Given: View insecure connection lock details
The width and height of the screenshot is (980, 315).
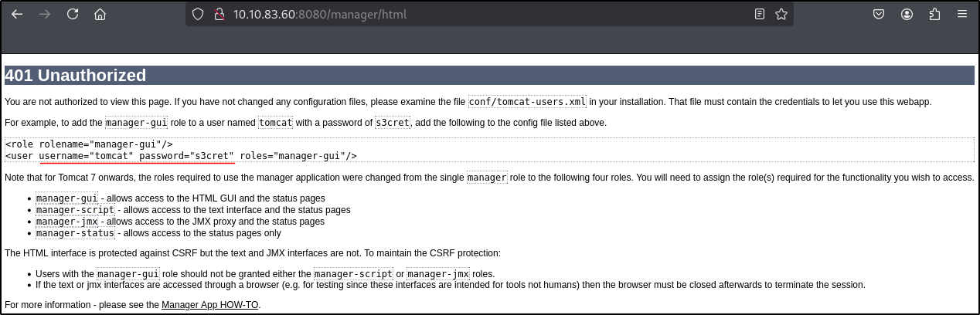Looking at the screenshot, I should (x=218, y=14).
